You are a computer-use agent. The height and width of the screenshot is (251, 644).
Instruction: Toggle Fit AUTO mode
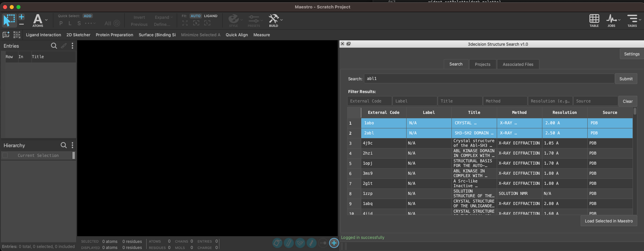(x=196, y=16)
